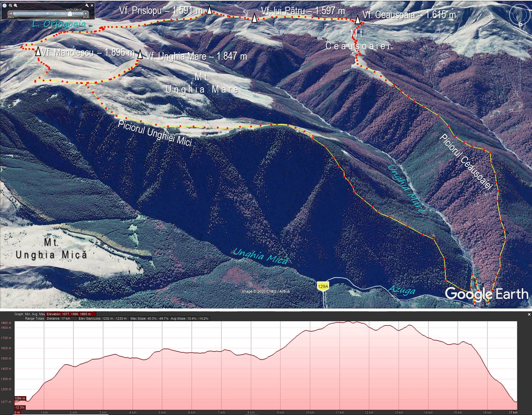The image size is (532, 415).
Task: Click the Vf. Ceaușoaia peak marker
Action: coord(358,20)
